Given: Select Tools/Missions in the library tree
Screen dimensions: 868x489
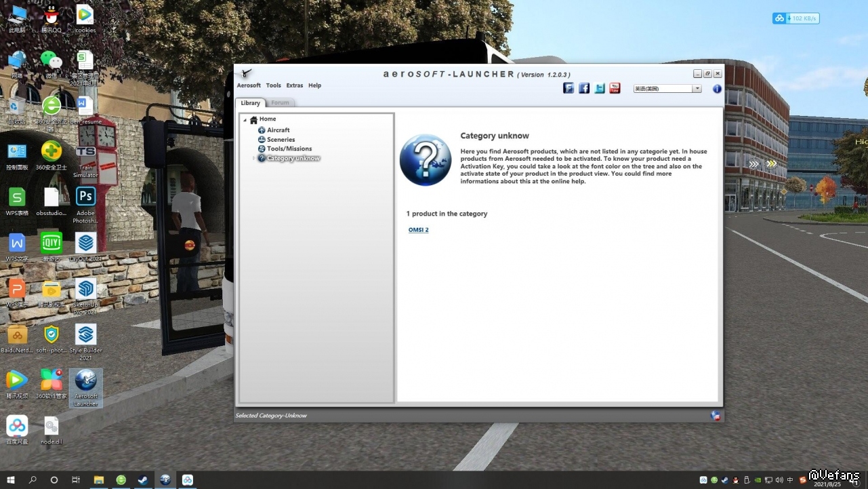Looking at the screenshot, I should (x=289, y=149).
